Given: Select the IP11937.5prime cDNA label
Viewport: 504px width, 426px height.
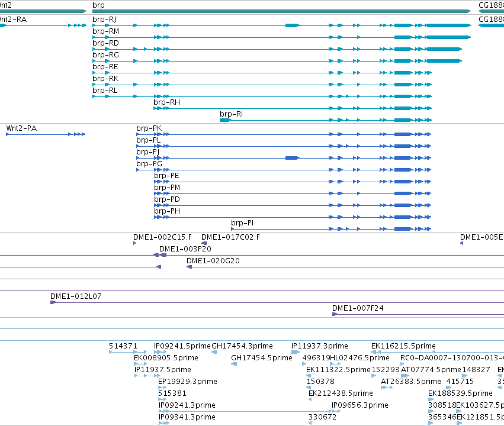Looking at the screenshot, I should (x=163, y=370).
